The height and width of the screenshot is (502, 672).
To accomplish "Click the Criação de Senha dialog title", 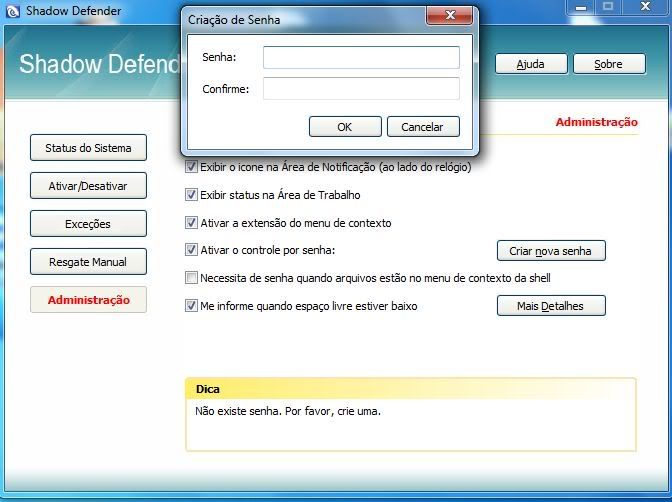I will (x=234, y=20).
